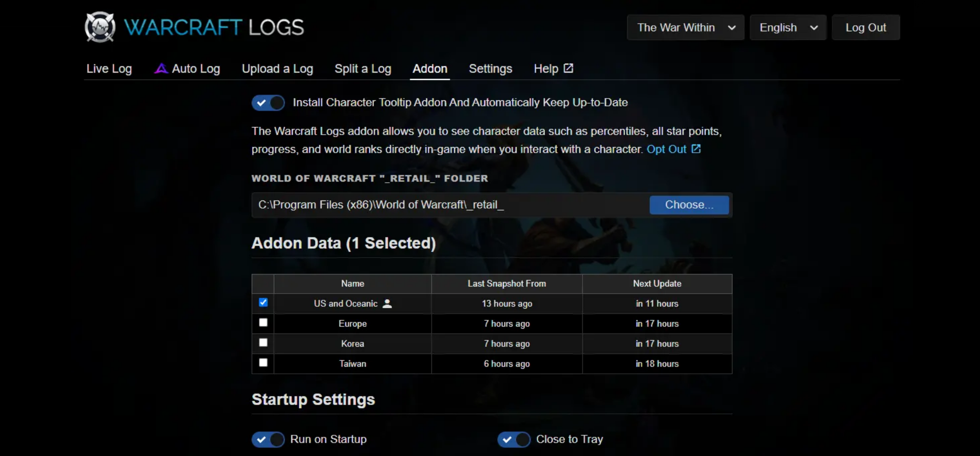Screen dimensions: 980x456
Task: Click the Choose... folder button
Action: click(x=689, y=205)
